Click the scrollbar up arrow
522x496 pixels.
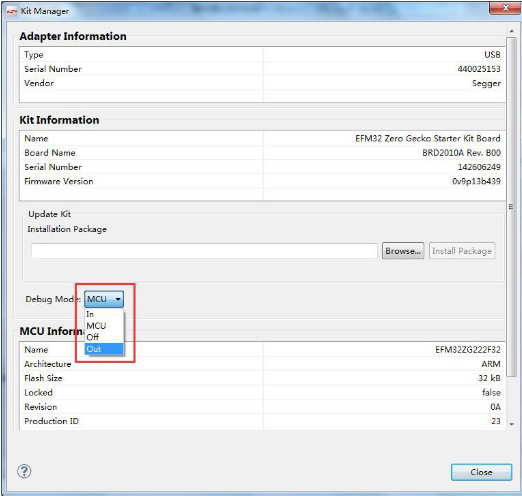(x=511, y=31)
